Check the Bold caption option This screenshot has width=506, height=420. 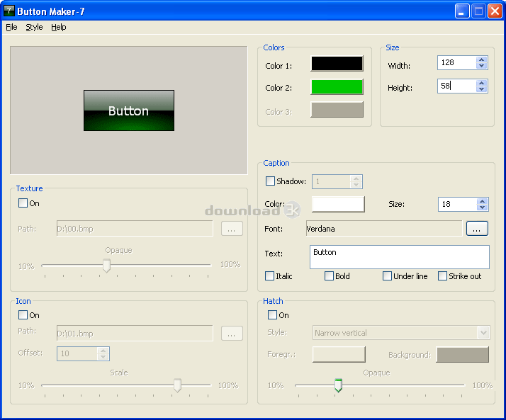(329, 276)
